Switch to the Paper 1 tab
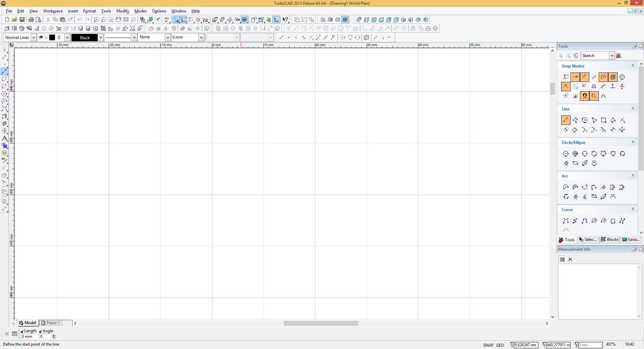The height and width of the screenshot is (349, 644). pos(50,323)
